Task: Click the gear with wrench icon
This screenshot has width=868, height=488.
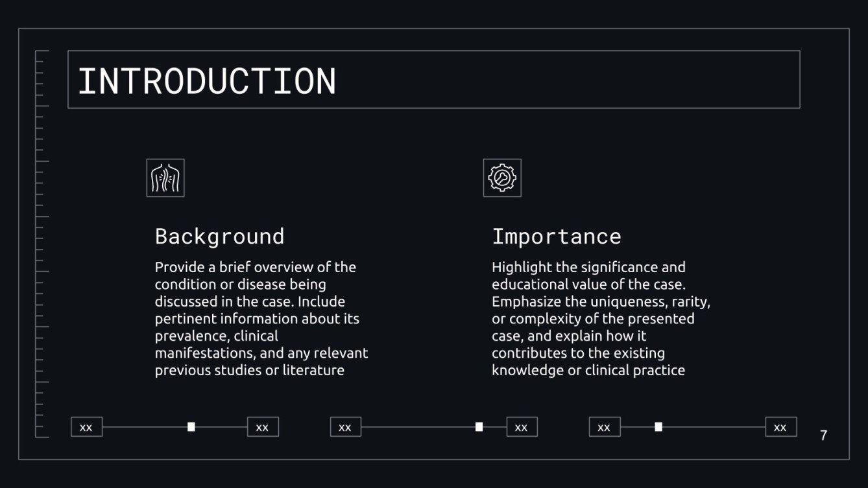Action: click(x=502, y=178)
